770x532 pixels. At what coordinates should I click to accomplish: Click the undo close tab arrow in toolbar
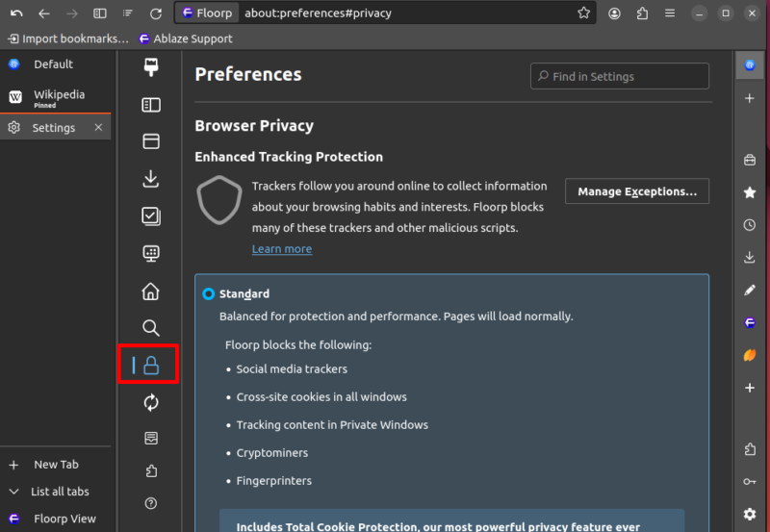click(x=16, y=13)
